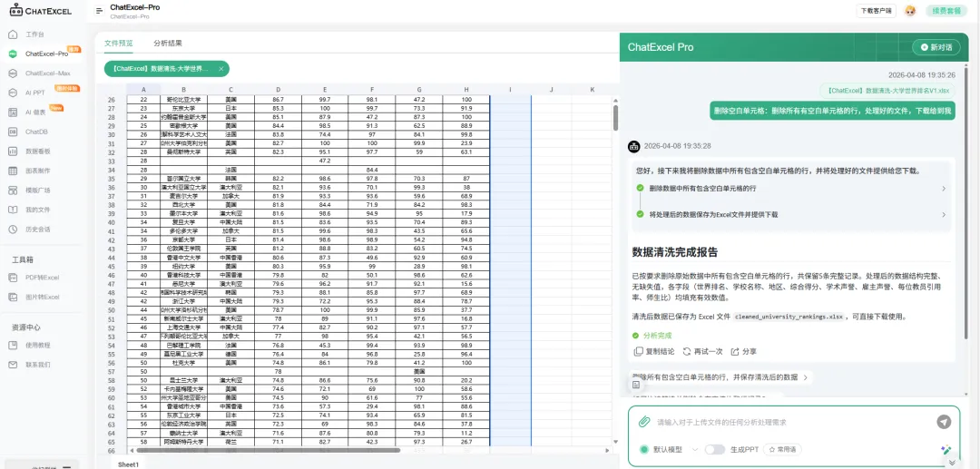Open 我的文件 in the sidebar

(x=37, y=210)
